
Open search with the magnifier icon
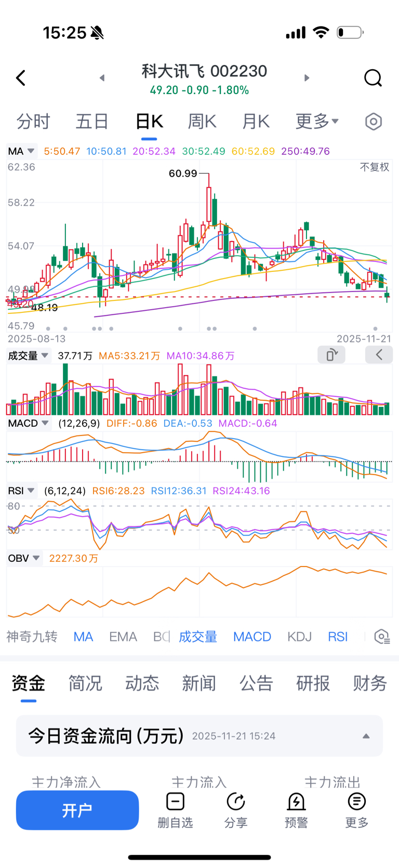(373, 78)
